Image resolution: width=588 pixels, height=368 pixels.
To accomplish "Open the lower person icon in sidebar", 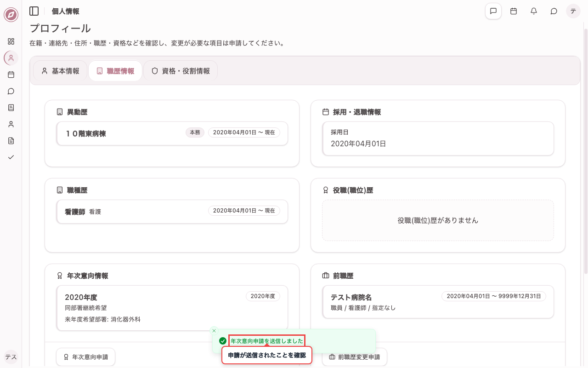I will tap(11, 124).
